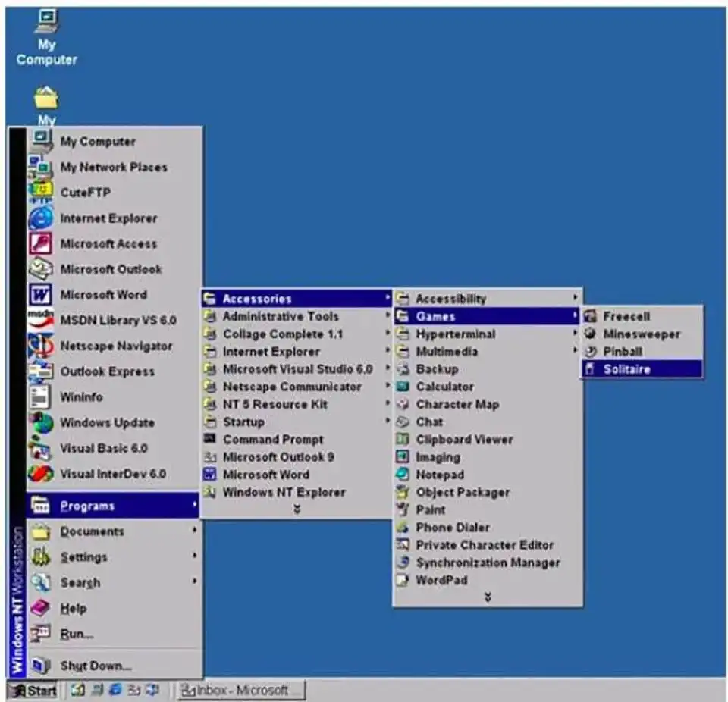Select Solitaire from the Games menu

click(x=626, y=369)
